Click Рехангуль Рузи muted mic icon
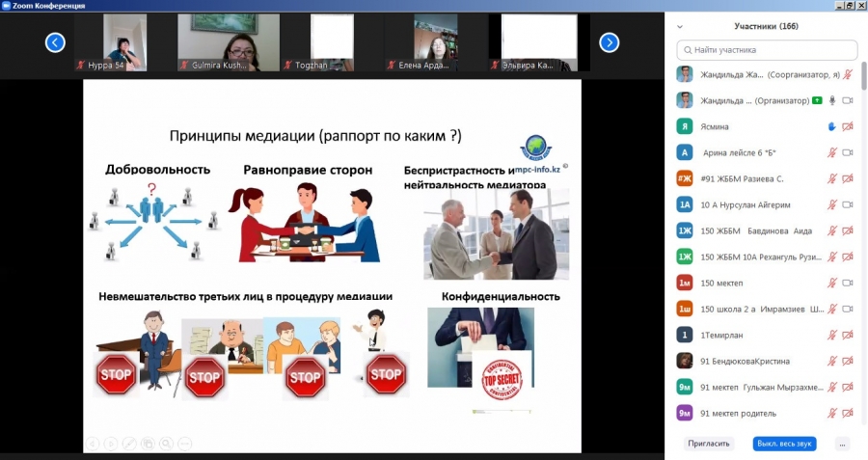868x460 pixels. coord(832,257)
